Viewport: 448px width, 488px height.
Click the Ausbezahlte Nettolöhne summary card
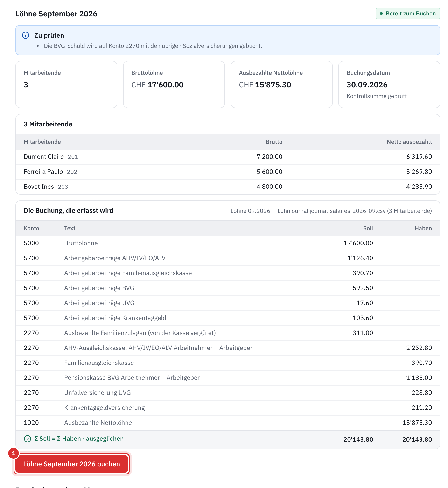coord(281,84)
